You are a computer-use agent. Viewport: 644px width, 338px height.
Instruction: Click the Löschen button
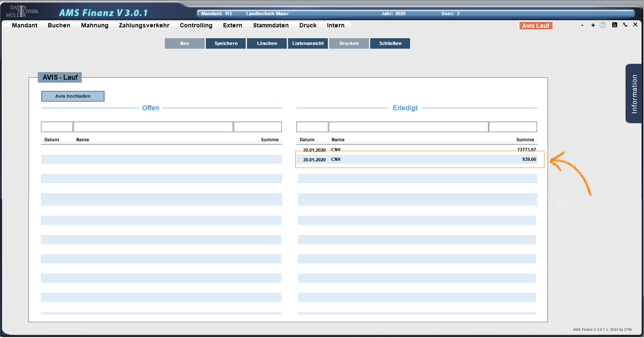click(x=267, y=43)
